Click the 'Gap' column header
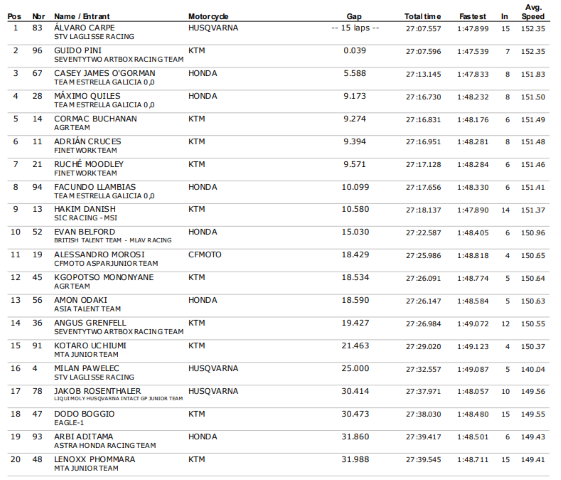561x480 pixels. pyautogui.click(x=354, y=16)
